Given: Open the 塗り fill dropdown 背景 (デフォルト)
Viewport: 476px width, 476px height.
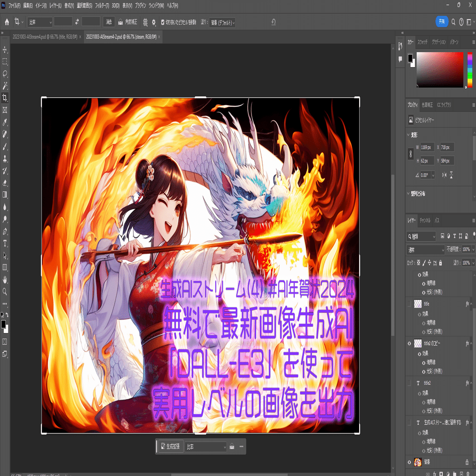Looking at the screenshot, I should pyautogui.click(x=222, y=22).
